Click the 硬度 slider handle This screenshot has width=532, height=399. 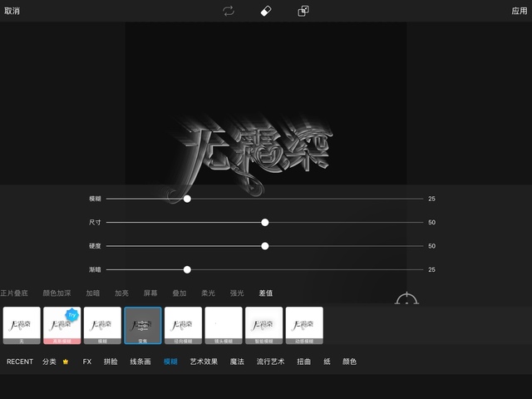point(265,246)
